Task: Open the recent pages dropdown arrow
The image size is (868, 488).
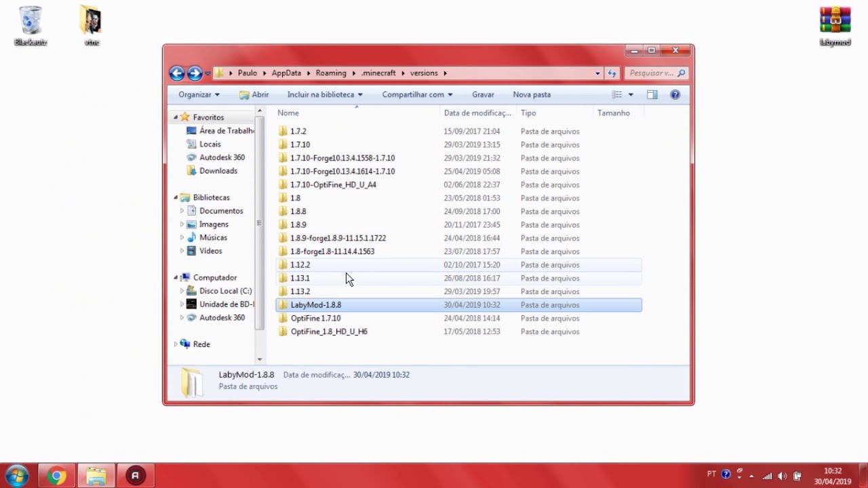Action: pos(208,73)
